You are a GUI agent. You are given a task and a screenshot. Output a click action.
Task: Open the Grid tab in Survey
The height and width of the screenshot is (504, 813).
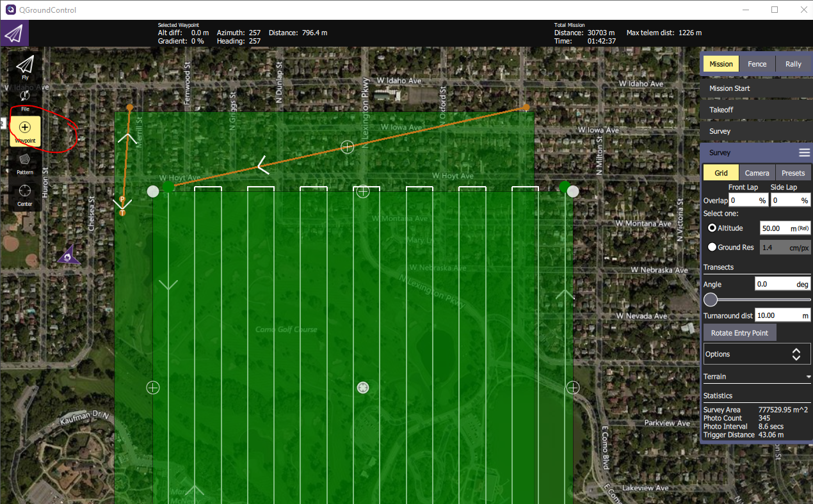(721, 173)
